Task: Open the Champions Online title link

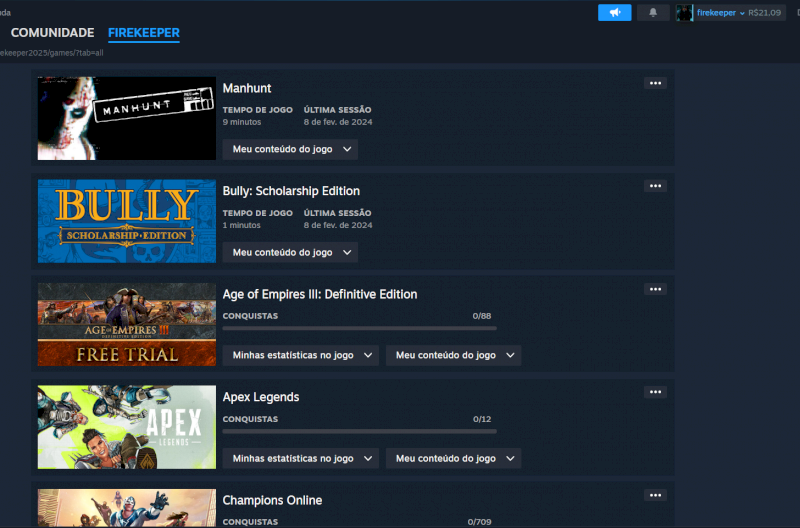Action: coord(272,500)
